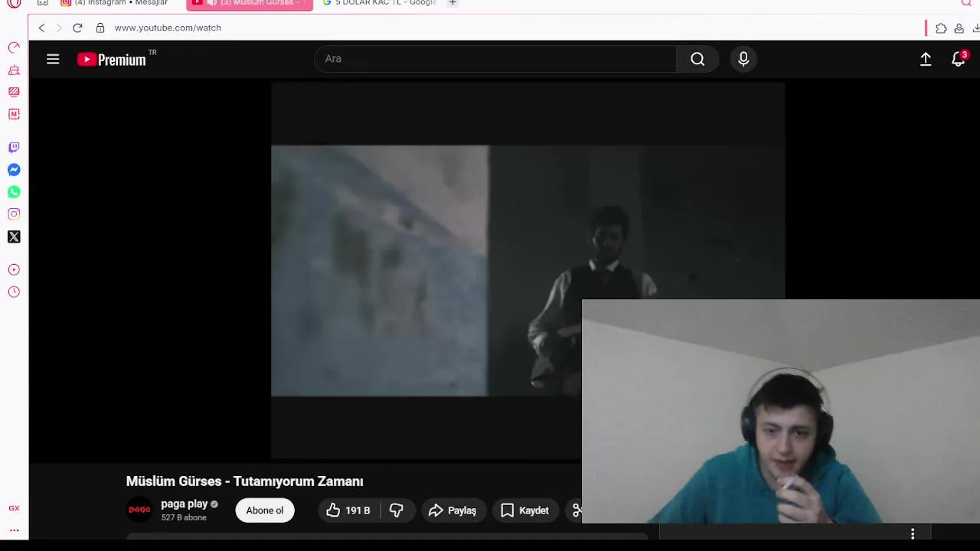Focus the browser address bar URL
The height and width of the screenshot is (551, 980).
click(x=168, y=28)
